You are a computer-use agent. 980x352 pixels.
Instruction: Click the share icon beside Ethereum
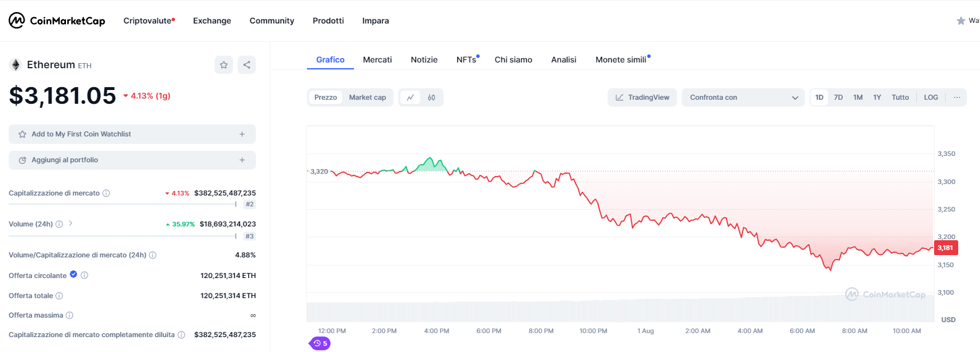[247, 65]
